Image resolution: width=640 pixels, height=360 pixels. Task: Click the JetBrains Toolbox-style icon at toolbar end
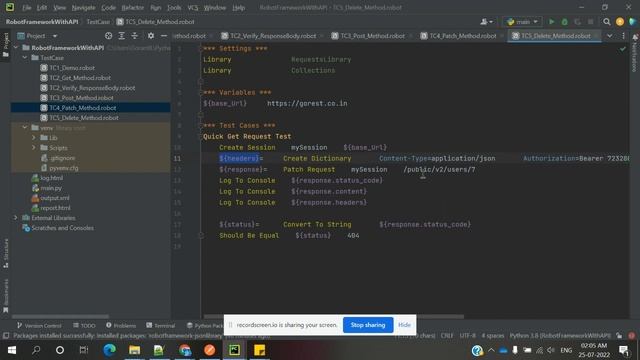(633, 22)
